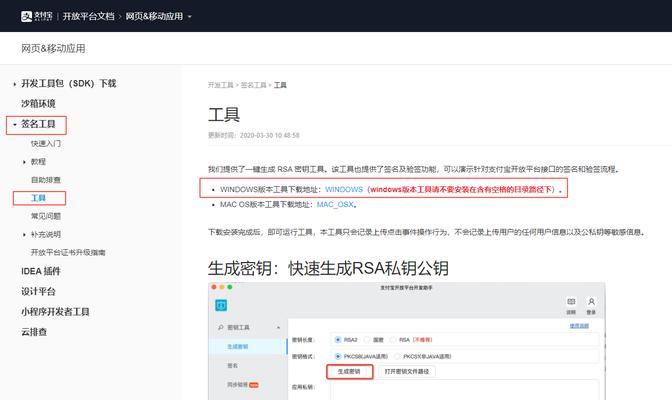Expand the 补充说明 sidebar subsection

[x=24, y=235]
